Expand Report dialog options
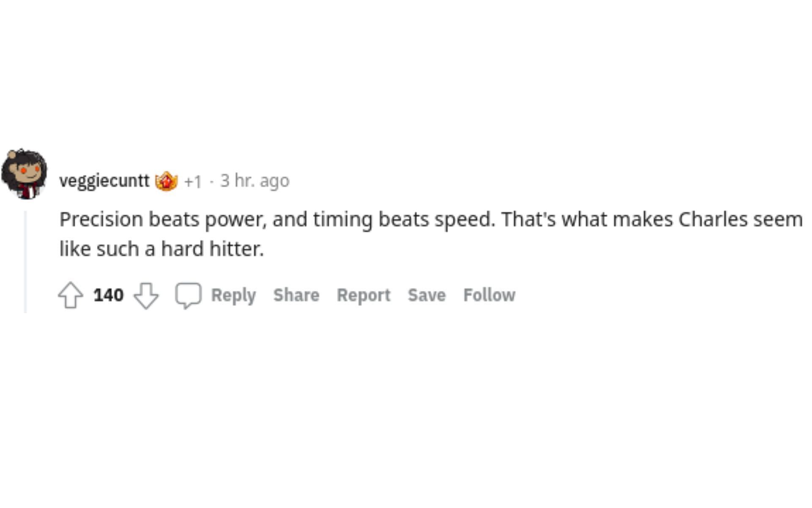Image resolution: width=812 pixels, height=508 pixels. (363, 295)
